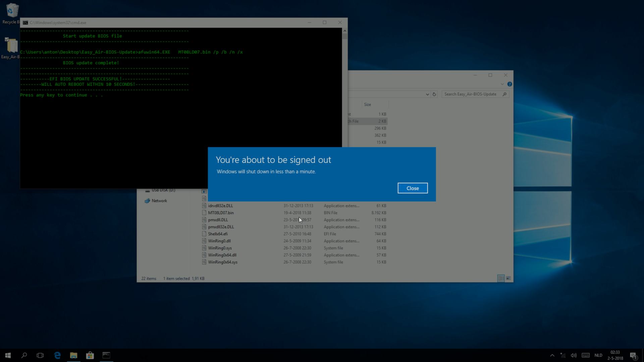Switch Explorer to large icons view
Screen dimensions: 644x362
tap(508, 278)
